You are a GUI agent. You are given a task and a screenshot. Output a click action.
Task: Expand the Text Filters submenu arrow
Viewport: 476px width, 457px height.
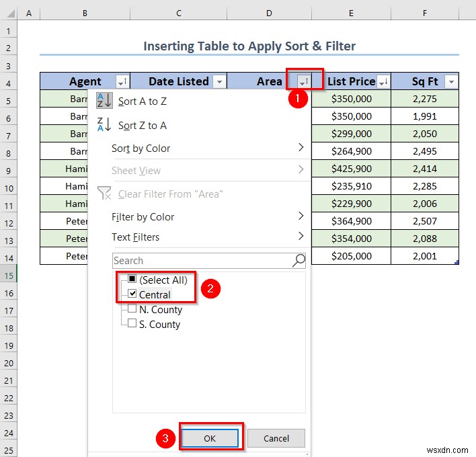[301, 236]
